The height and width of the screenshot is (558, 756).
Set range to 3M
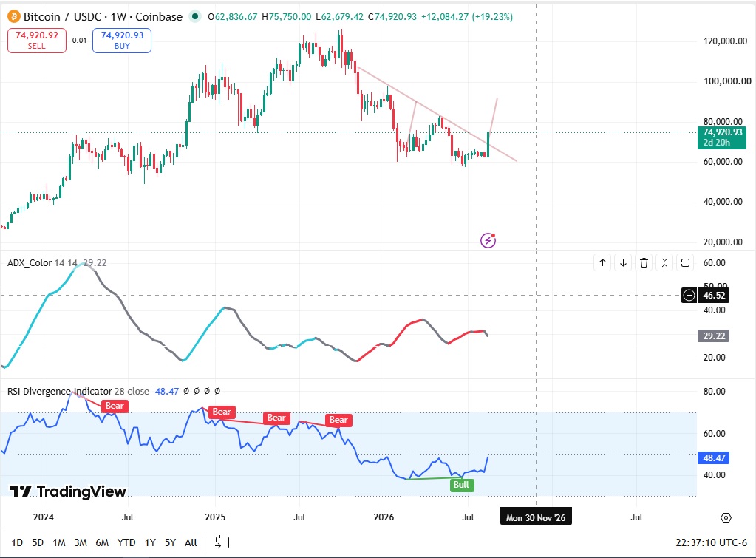click(81, 542)
